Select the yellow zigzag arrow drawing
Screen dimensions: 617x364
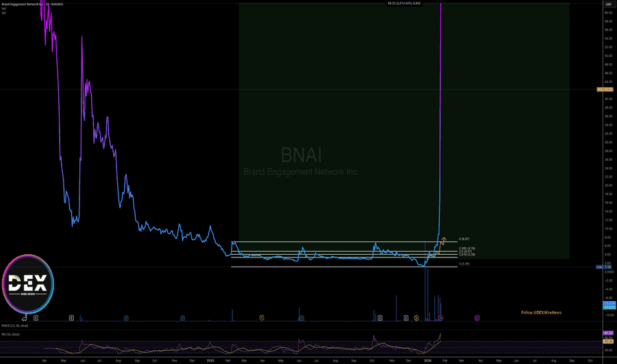pyautogui.click(x=440, y=246)
